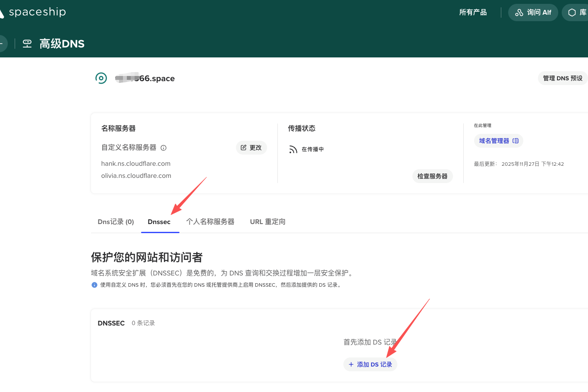This screenshot has width=588, height=392.
Task: Switch to the Dns记录 (0) tab
Action: (116, 222)
